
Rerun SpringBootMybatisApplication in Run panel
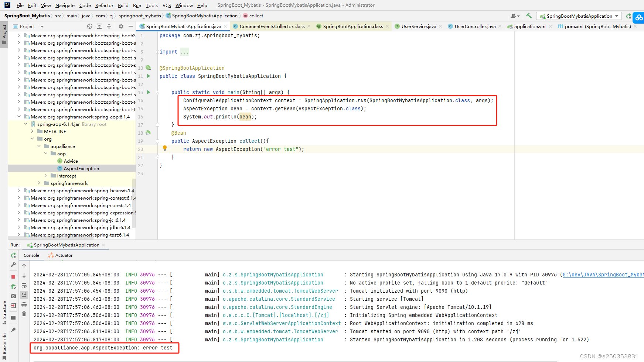(x=13, y=255)
